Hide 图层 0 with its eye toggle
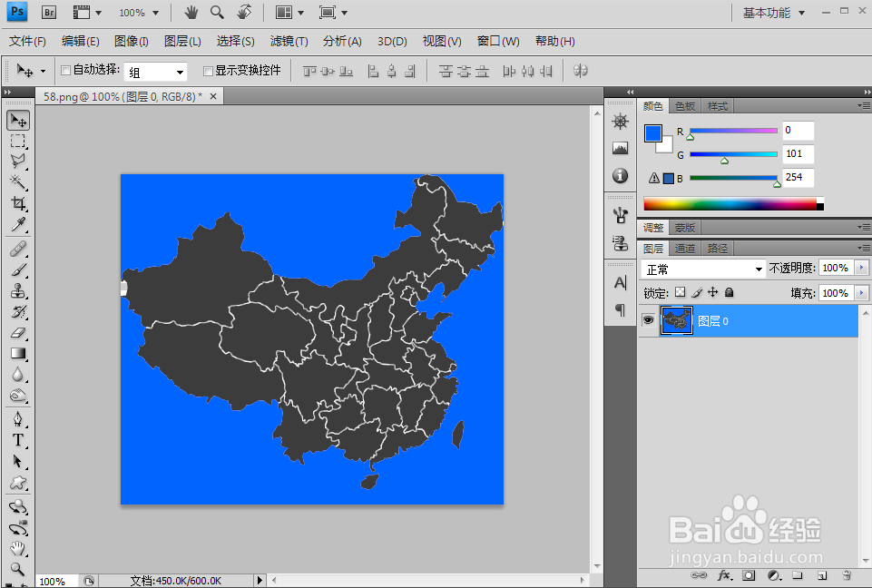Viewport: 872px width, 588px height. (x=648, y=320)
